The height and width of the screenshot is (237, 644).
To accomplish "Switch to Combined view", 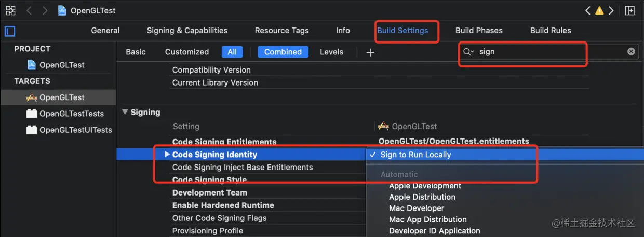I will 283,52.
